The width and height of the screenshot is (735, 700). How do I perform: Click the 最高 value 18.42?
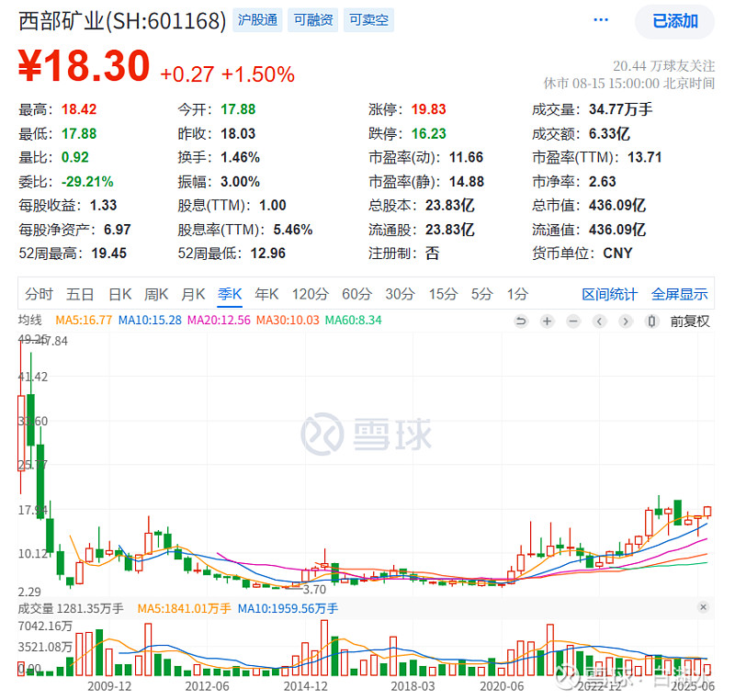click(79, 109)
